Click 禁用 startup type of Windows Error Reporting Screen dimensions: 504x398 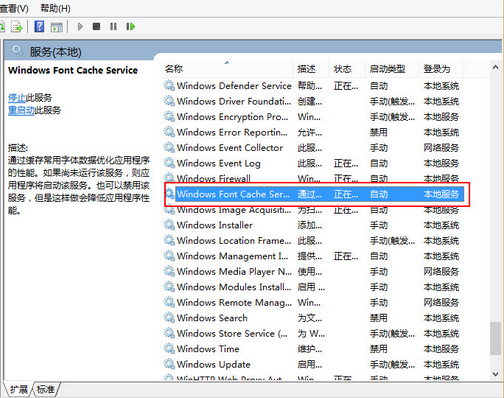379,132
